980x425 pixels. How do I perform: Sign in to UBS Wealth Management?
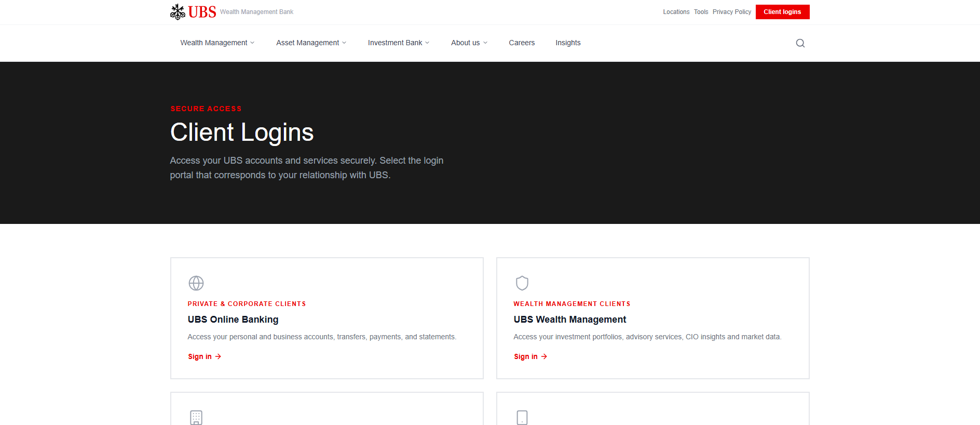(530, 356)
